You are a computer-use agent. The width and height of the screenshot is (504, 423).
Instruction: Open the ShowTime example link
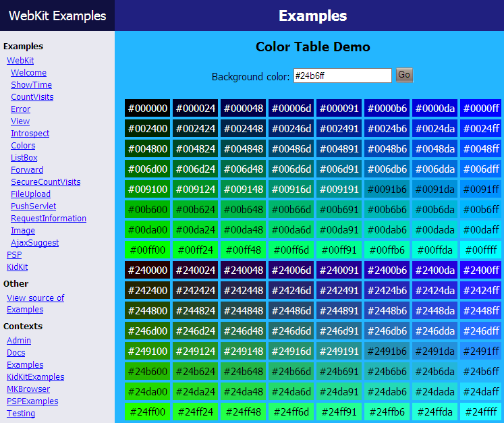coord(31,85)
